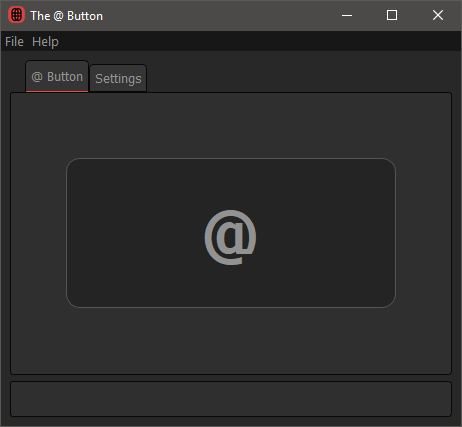The height and width of the screenshot is (427, 462).
Task: Click empty menu bar area beside Help
Action: (x=260, y=42)
